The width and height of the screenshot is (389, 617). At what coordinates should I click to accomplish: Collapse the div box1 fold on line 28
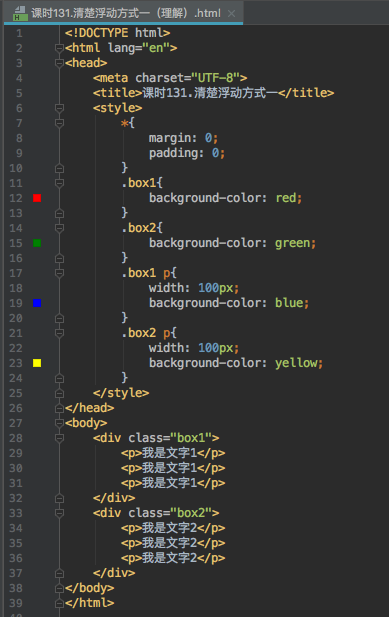(59, 438)
